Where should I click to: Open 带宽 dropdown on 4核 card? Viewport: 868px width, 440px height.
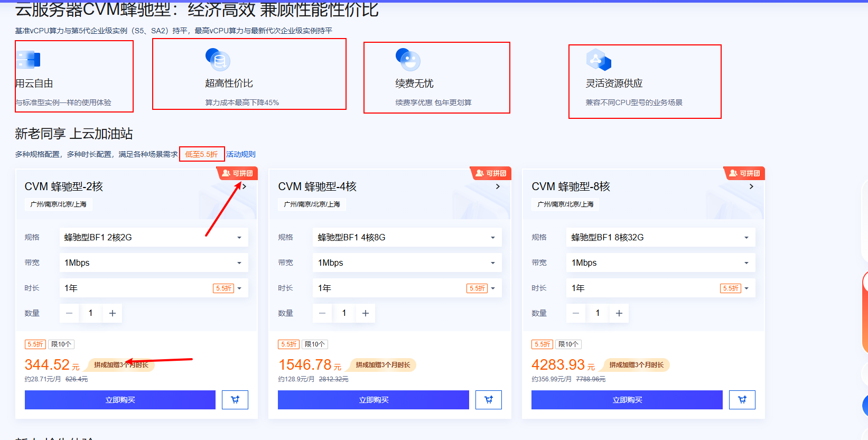click(x=407, y=263)
